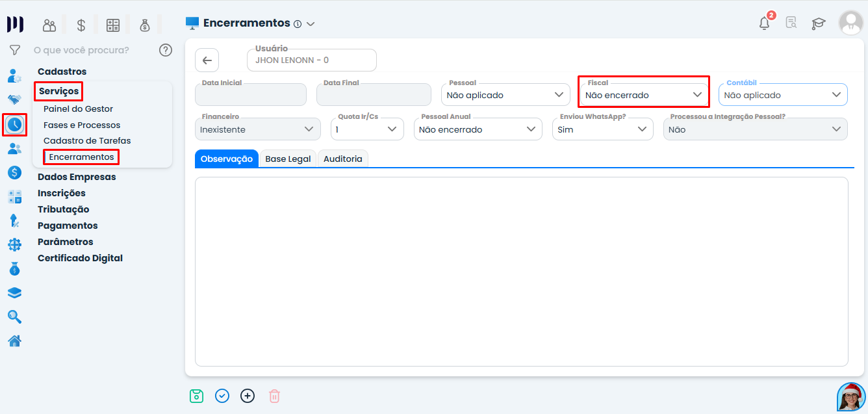This screenshot has height=414, width=868.
Task: Select the Auditoria tab
Action: point(342,158)
